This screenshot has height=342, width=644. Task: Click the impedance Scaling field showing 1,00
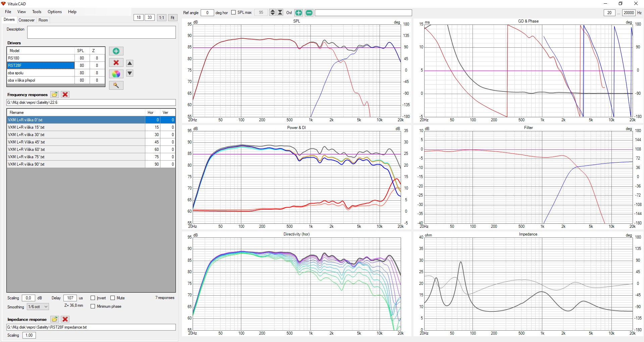(29, 335)
